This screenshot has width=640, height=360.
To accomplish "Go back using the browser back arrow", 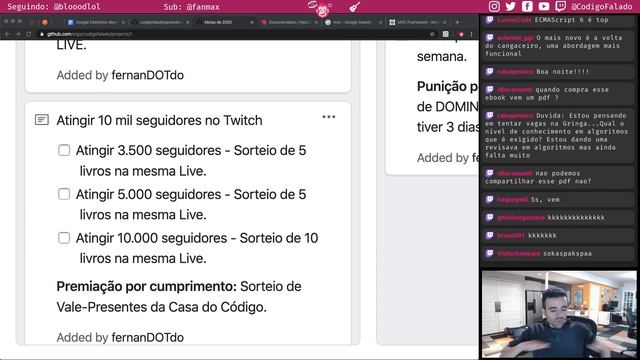I will (7, 34).
